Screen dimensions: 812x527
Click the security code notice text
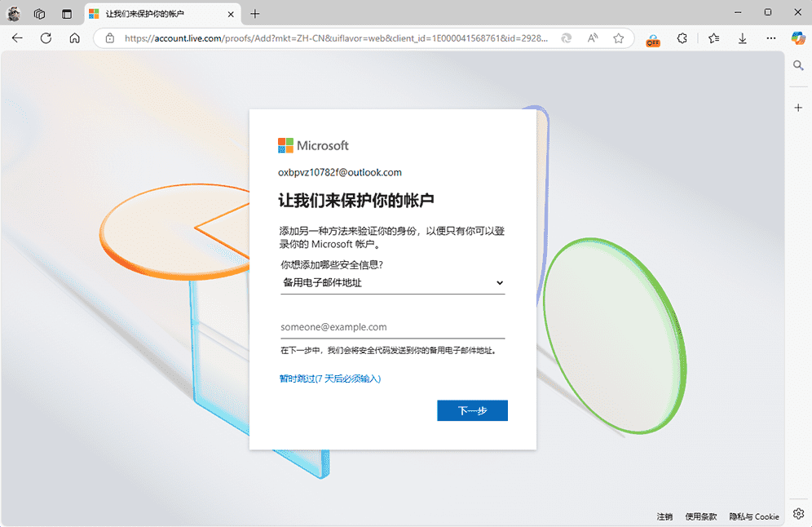point(390,351)
